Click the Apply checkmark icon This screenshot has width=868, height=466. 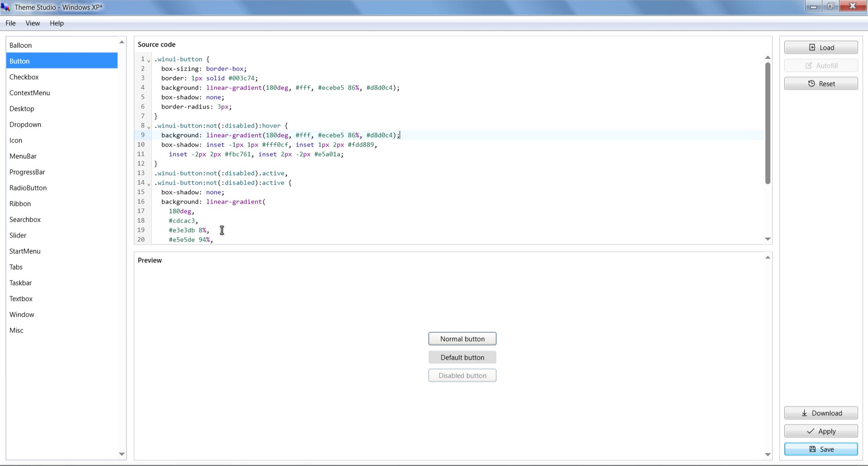click(811, 431)
